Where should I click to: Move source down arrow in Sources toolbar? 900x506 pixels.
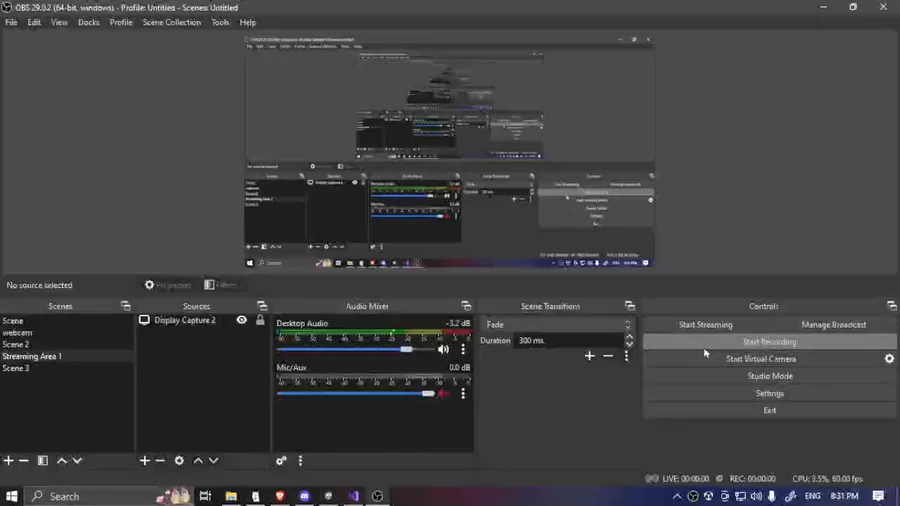point(214,461)
